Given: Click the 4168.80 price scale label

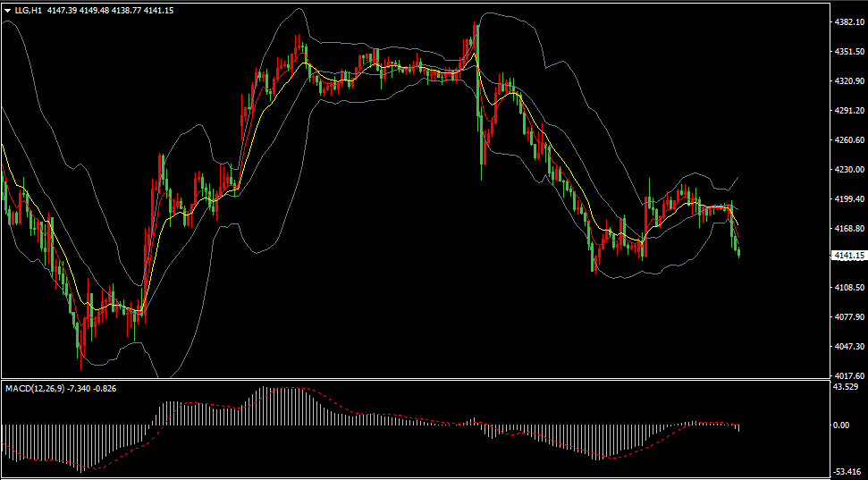Looking at the screenshot, I should coord(848,228).
